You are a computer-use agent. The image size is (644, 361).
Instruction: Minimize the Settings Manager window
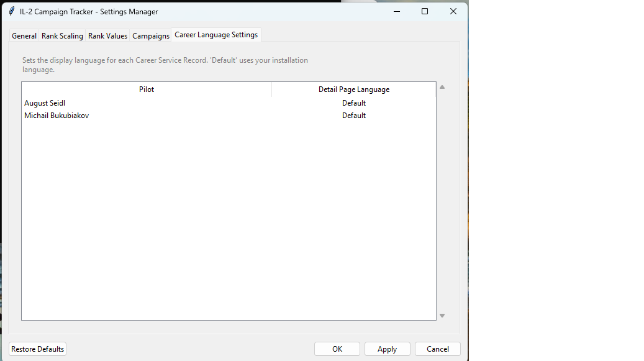[396, 11]
